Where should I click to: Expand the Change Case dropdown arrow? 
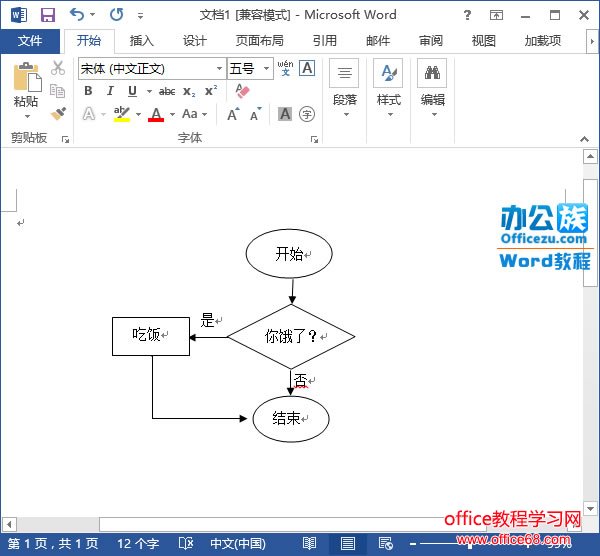pyautogui.click(x=205, y=114)
